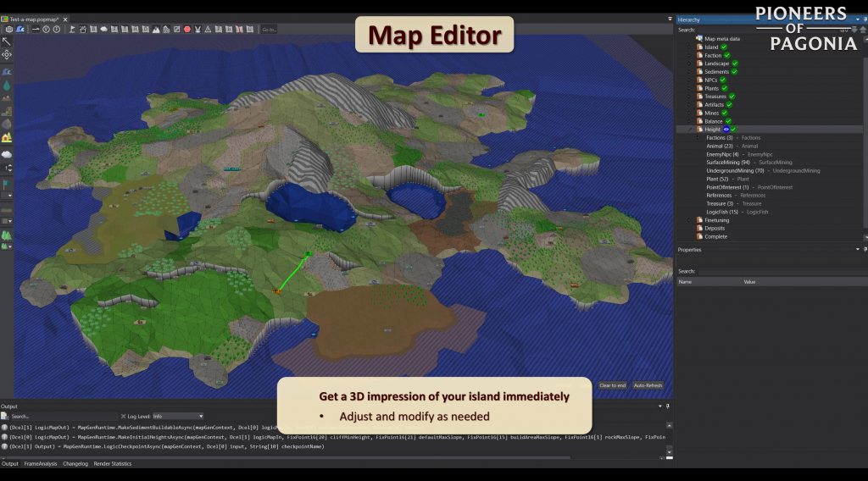The width and height of the screenshot is (868, 481).
Task: Select the move/pan tool in left toolbar
Action: 7,55
